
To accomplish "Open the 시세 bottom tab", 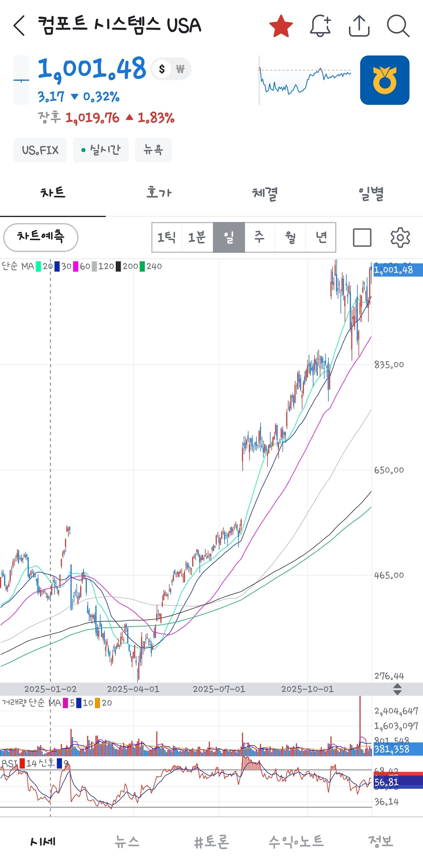I will pos(43,842).
